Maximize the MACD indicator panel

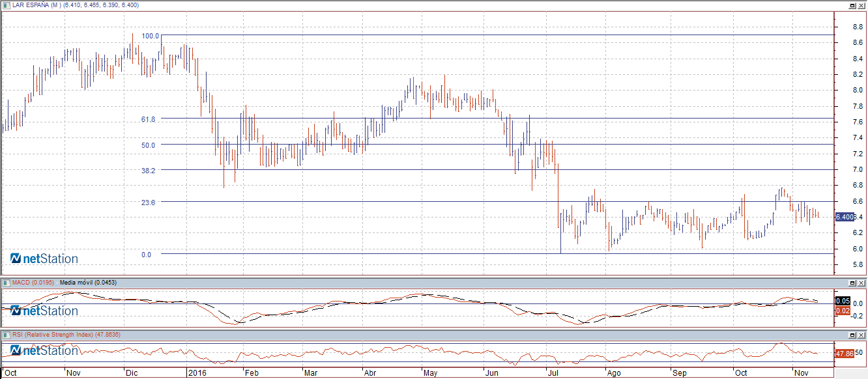(852, 283)
